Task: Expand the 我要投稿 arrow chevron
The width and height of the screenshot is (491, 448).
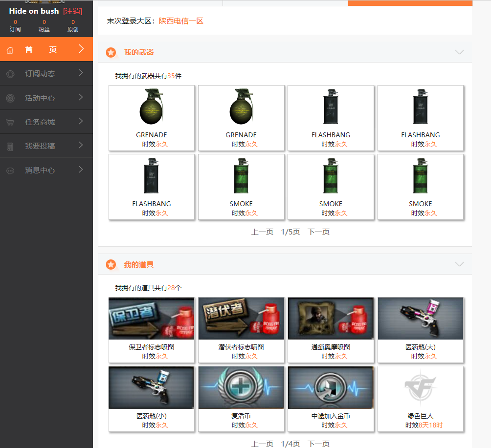Action: (x=81, y=145)
